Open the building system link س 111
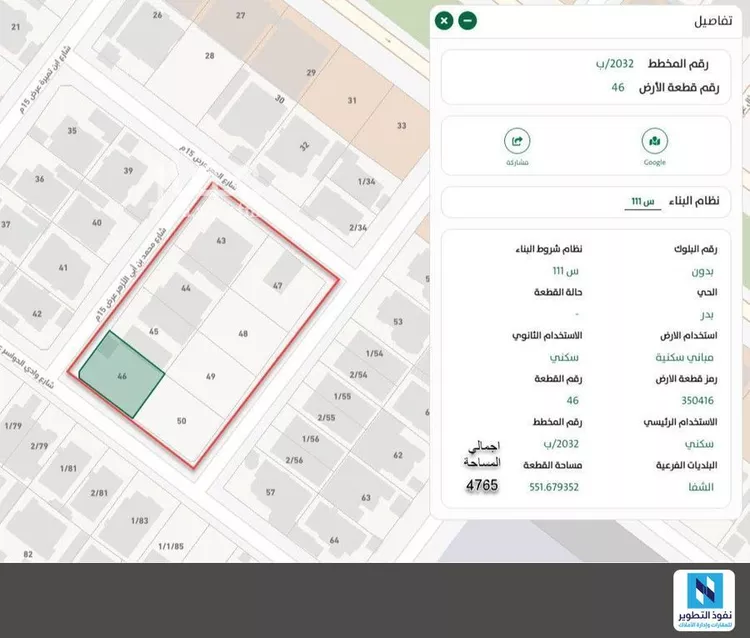Viewport: 750px width, 638px height. pyautogui.click(x=642, y=201)
